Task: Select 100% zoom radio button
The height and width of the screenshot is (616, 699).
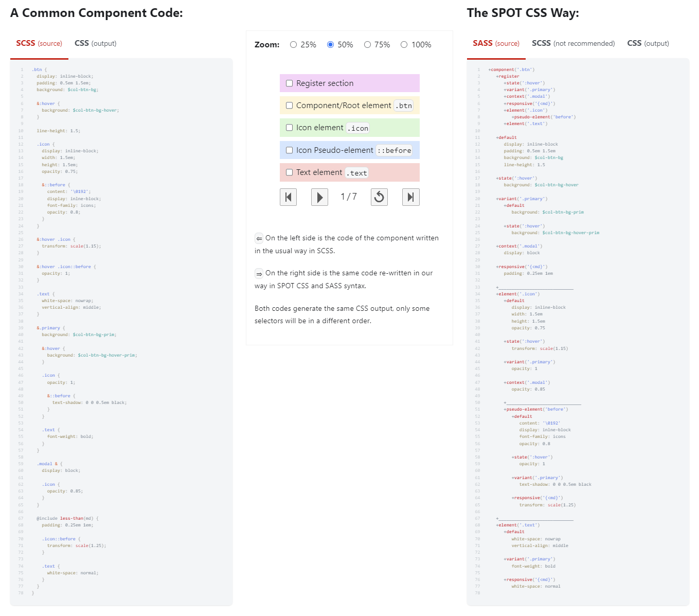Action: click(404, 45)
